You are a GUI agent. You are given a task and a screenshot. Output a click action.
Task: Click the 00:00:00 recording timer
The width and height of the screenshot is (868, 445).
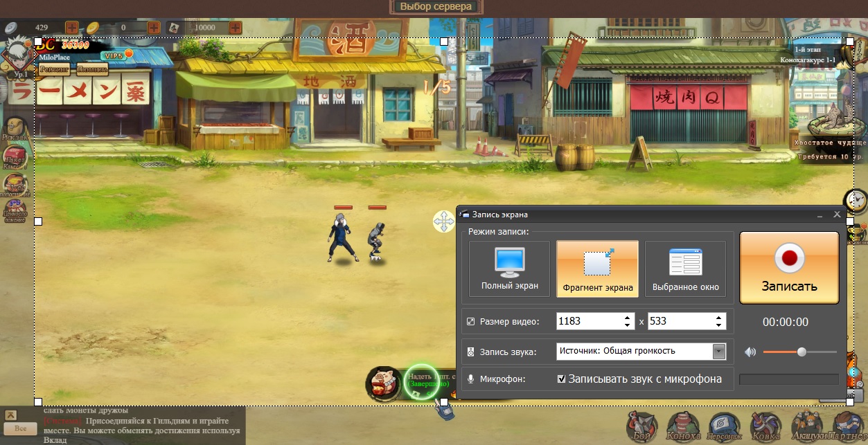point(786,322)
